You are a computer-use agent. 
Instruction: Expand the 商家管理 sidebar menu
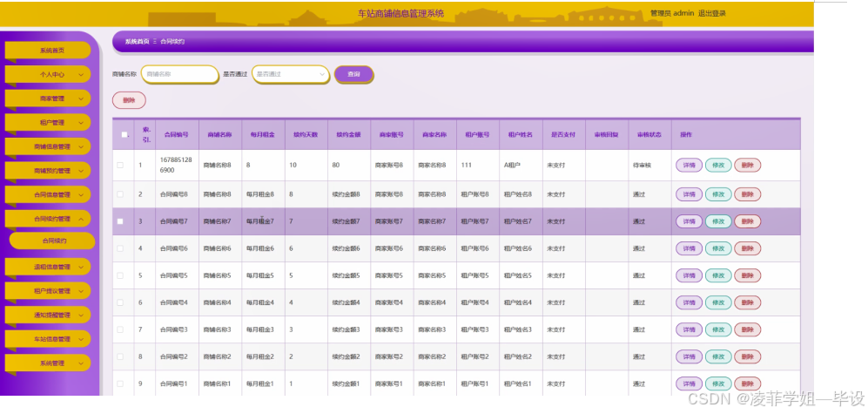(48, 98)
